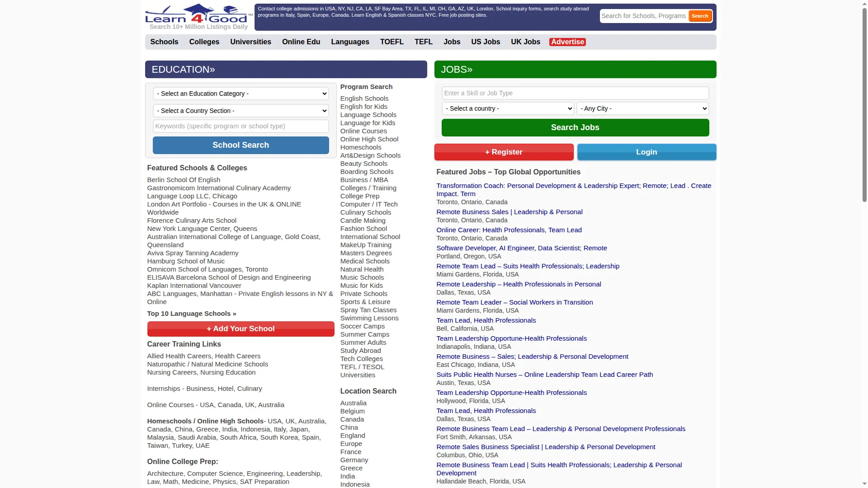This screenshot has width=868, height=488.
Task: Expand the jobs Select a country dropdown
Action: [508, 108]
